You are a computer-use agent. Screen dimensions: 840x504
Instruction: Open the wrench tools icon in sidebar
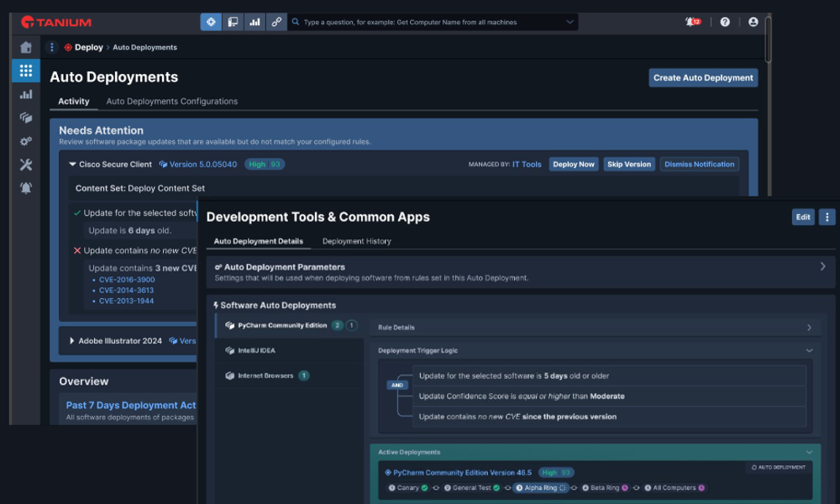[x=26, y=165]
